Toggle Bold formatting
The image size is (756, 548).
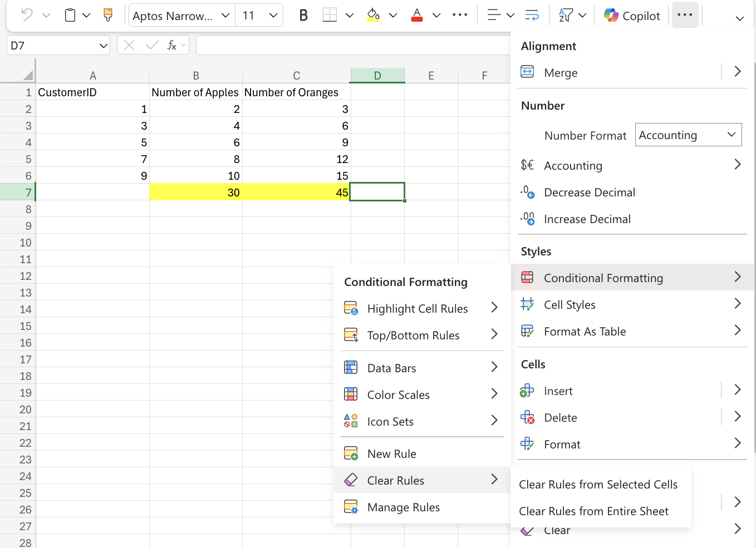pyautogui.click(x=303, y=16)
